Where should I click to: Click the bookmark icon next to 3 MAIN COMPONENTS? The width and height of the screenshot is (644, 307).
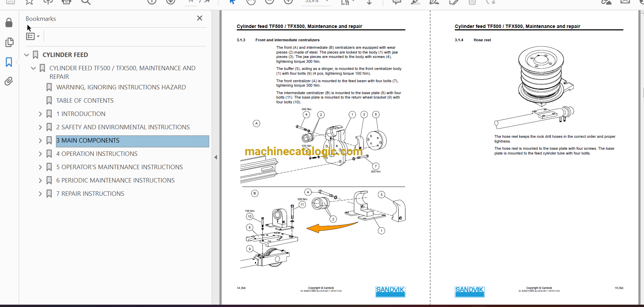49,141
